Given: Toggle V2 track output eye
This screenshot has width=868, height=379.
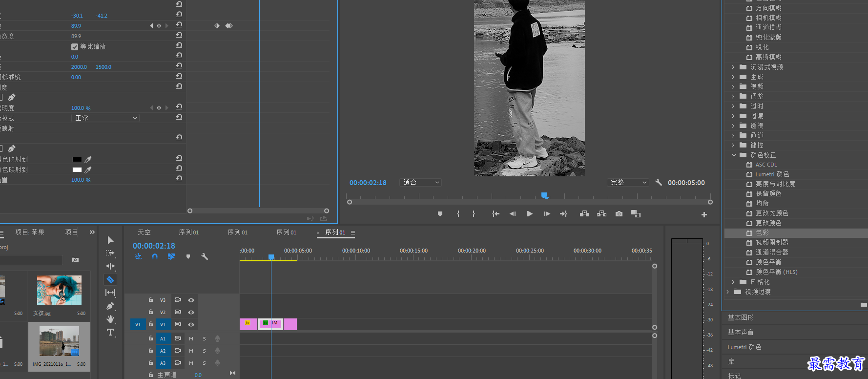Looking at the screenshot, I should (x=191, y=312).
